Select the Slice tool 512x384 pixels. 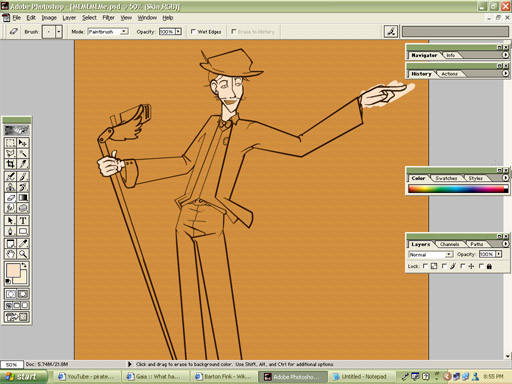pyautogui.click(x=23, y=164)
